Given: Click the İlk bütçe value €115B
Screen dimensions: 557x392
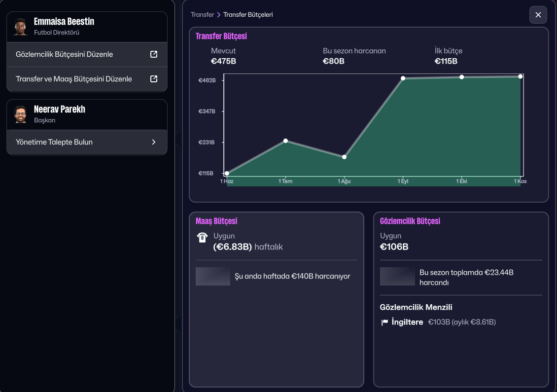Looking at the screenshot, I should [446, 61].
